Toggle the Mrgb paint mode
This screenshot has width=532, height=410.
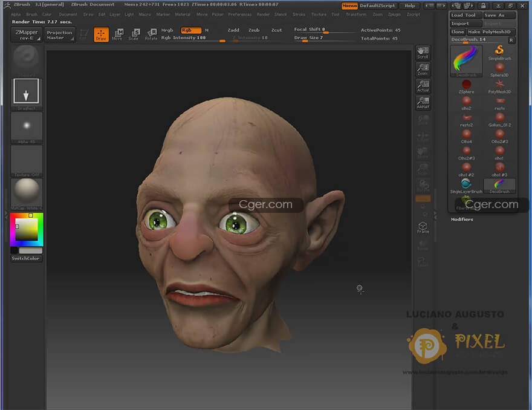(167, 30)
